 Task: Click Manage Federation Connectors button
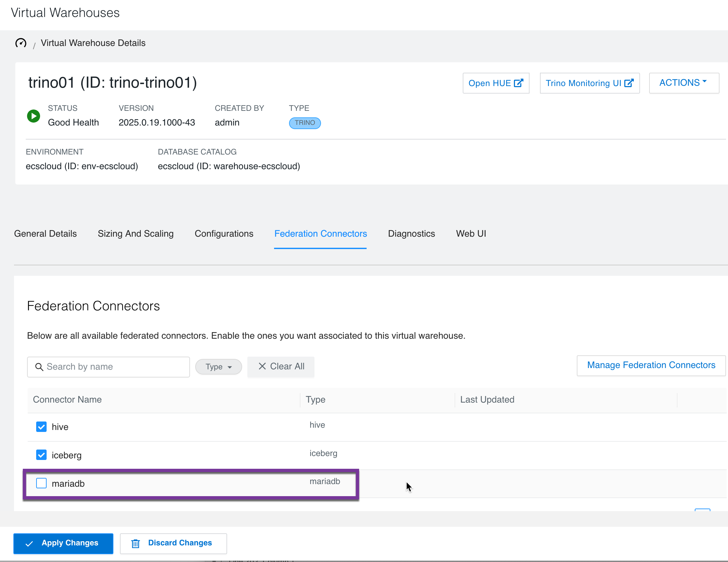tap(650, 365)
